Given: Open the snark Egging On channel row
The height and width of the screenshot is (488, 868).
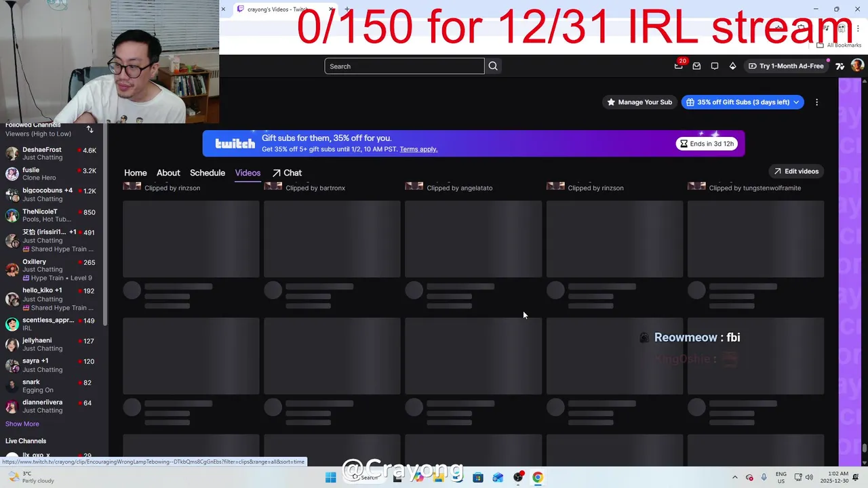Looking at the screenshot, I should pyautogui.click(x=54, y=386).
